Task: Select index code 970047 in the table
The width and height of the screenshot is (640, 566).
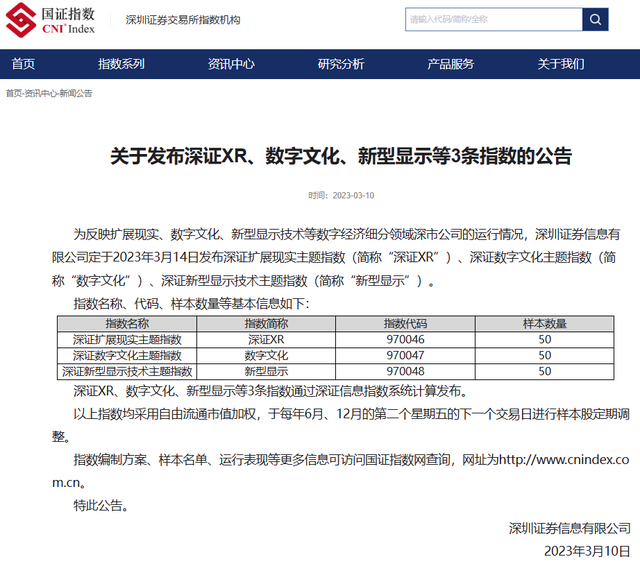Action: (404, 355)
